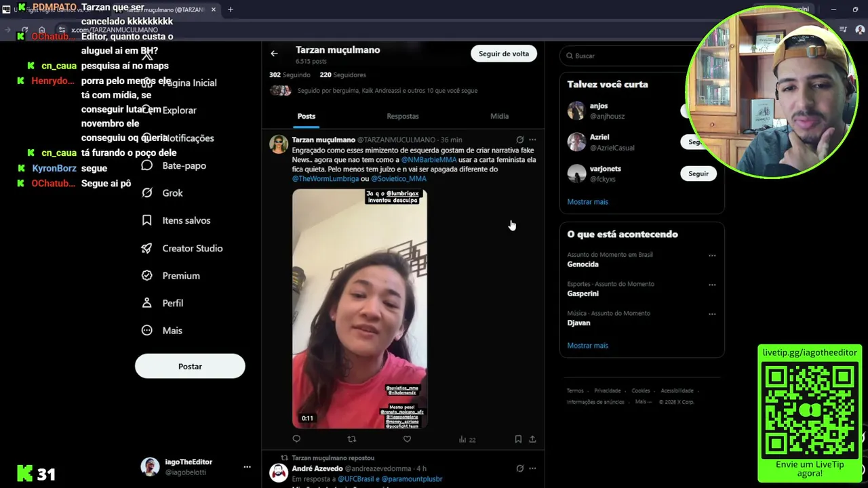
Task: Click the Seguir de volta button
Action: click(x=504, y=54)
